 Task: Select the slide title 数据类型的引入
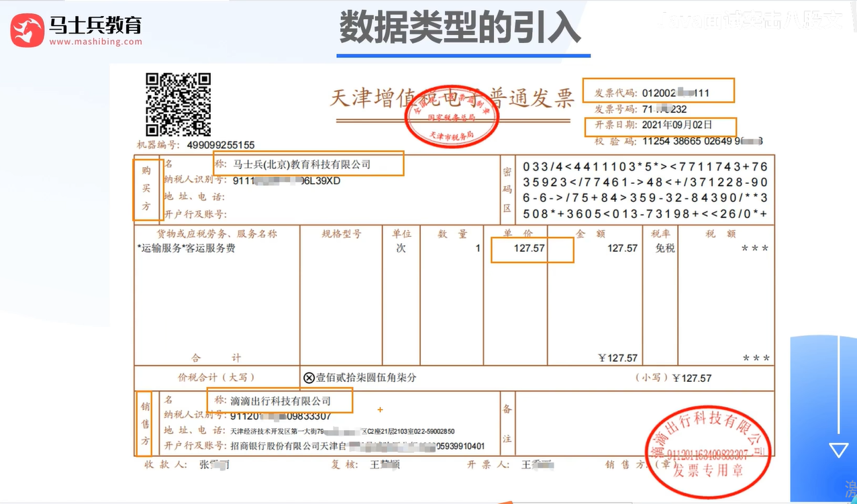(460, 28)
